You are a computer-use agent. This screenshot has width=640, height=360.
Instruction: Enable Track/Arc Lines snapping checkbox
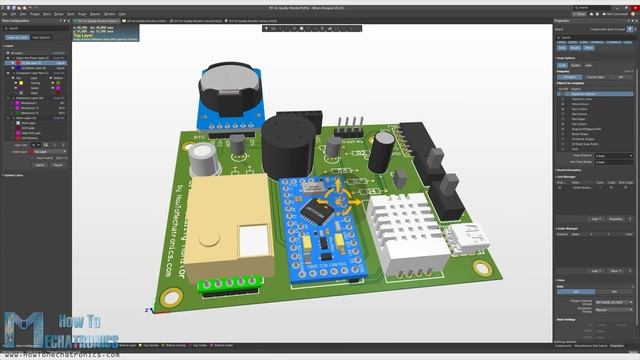tap(563, 99)
